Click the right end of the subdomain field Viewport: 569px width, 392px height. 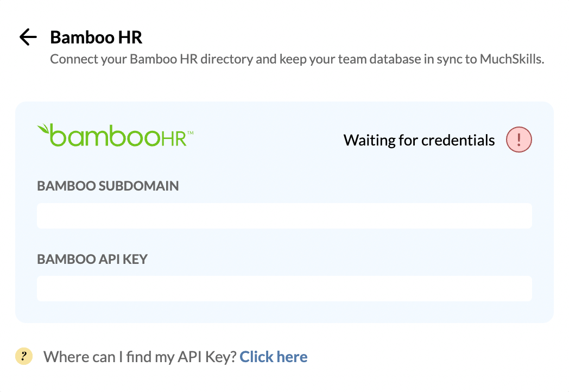click(x=522, y=216)
